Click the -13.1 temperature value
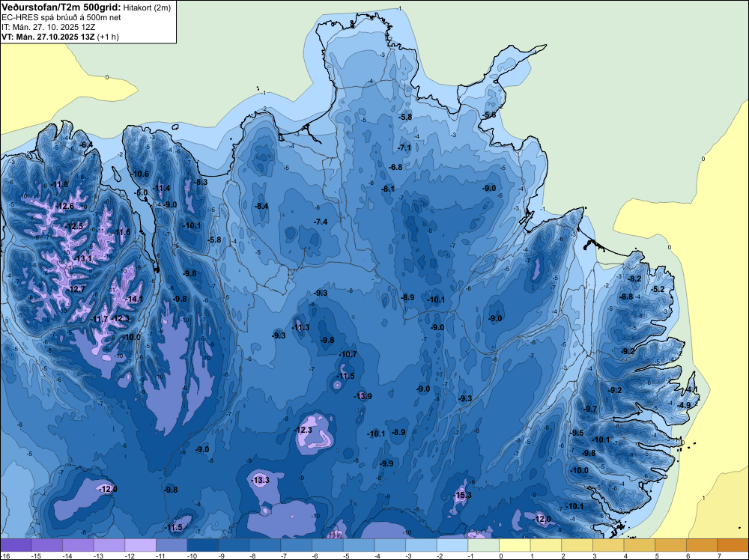Screen dimensions: 749x560 (82, 258)
